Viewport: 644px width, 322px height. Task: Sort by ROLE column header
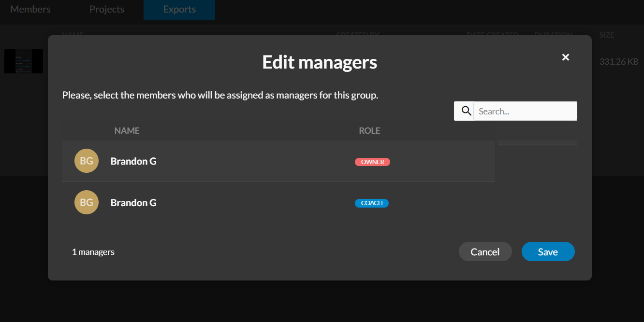coord(369,130)
